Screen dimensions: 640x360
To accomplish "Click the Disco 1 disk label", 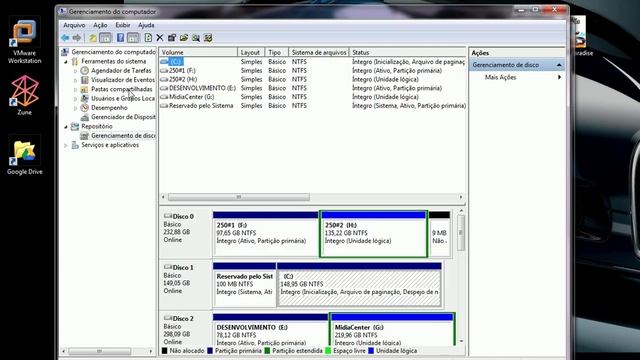I will 185,284.
